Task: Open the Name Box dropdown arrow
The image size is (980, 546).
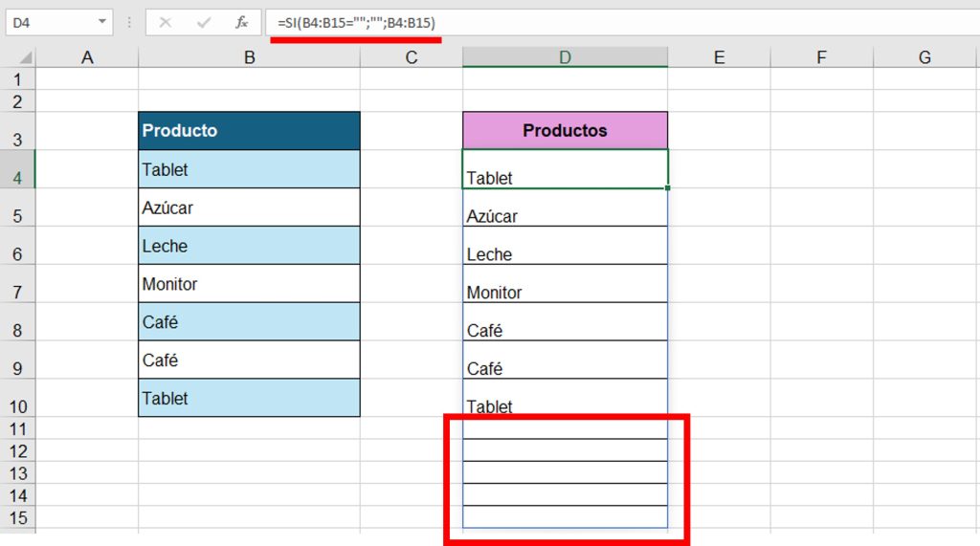Action: pos(102,22)
